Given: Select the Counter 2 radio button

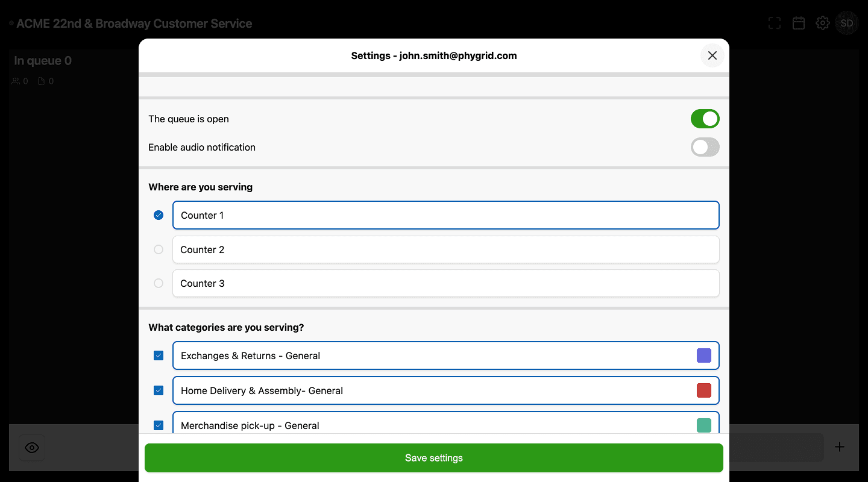Looking at the screenshot, I should click(x=159, y=249).
